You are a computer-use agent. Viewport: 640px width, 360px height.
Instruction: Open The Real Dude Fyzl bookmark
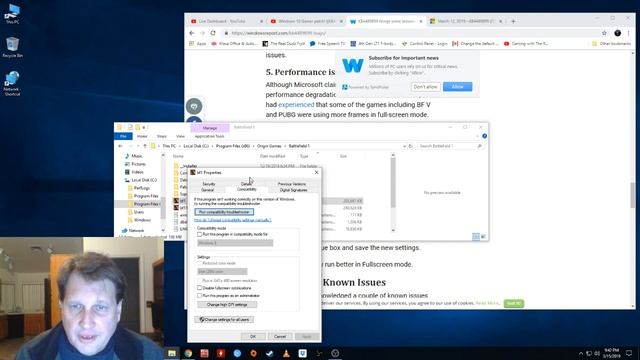coord(284,44)
